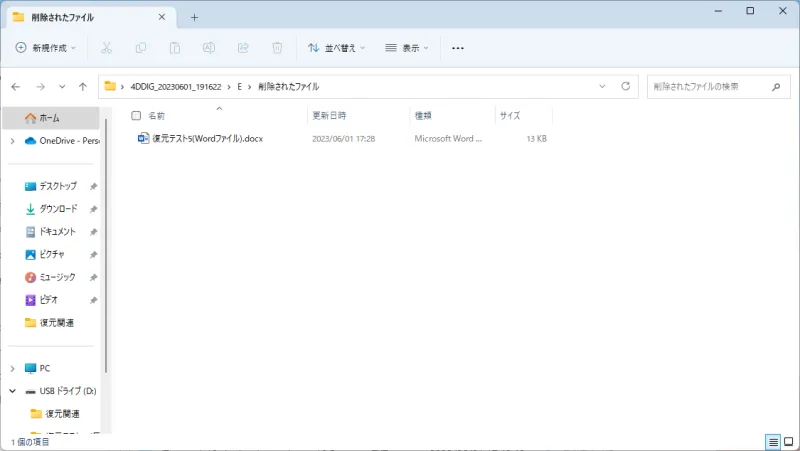Switch to details view icon in status bar
Image resolution: width=800 pixels, height=451 pixels.
(x=773, y=442)
